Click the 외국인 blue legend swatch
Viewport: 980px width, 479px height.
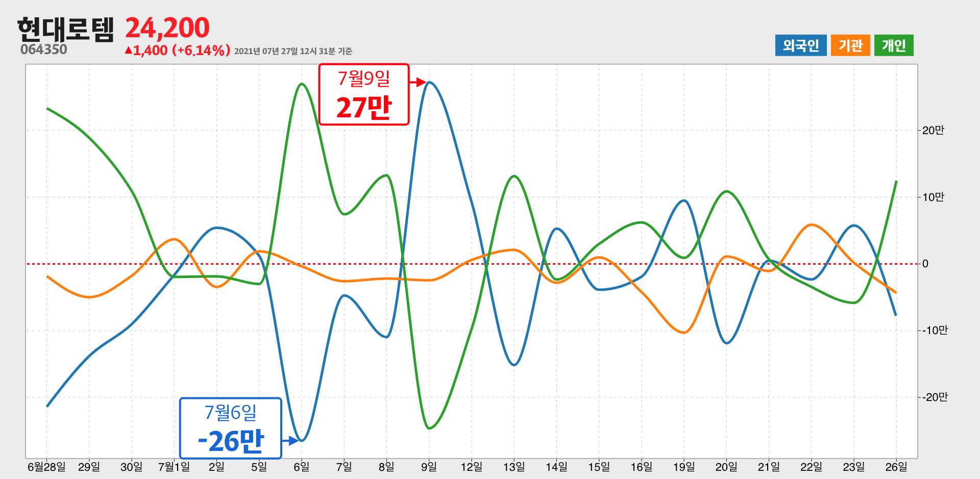(800, 45)
